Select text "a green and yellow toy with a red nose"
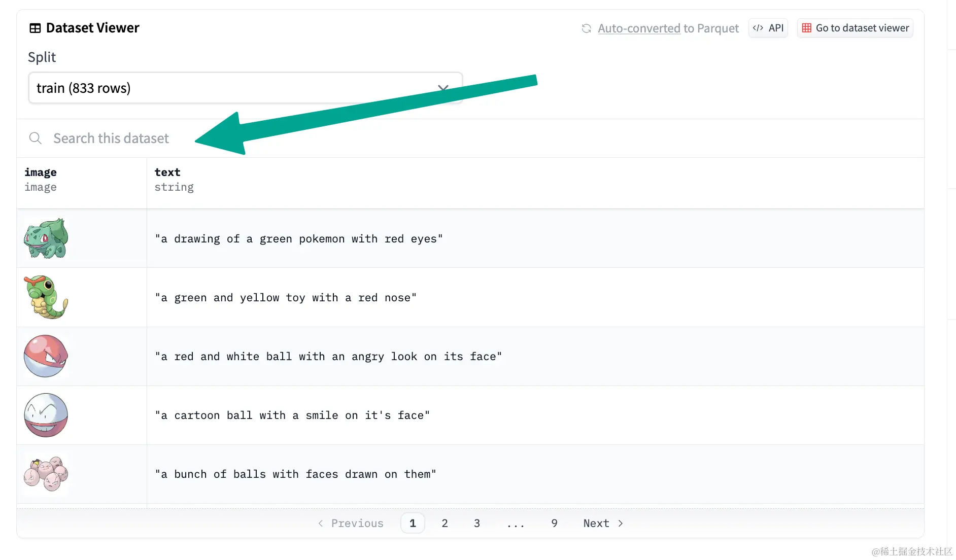The image size is (956, 560). click(286, 298)
